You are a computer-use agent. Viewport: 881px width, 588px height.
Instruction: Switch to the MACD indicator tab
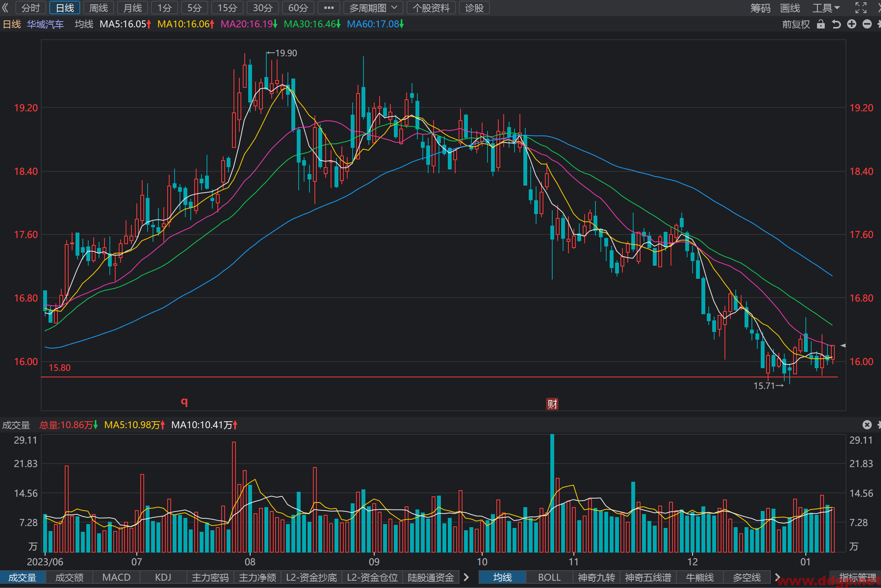116,577
